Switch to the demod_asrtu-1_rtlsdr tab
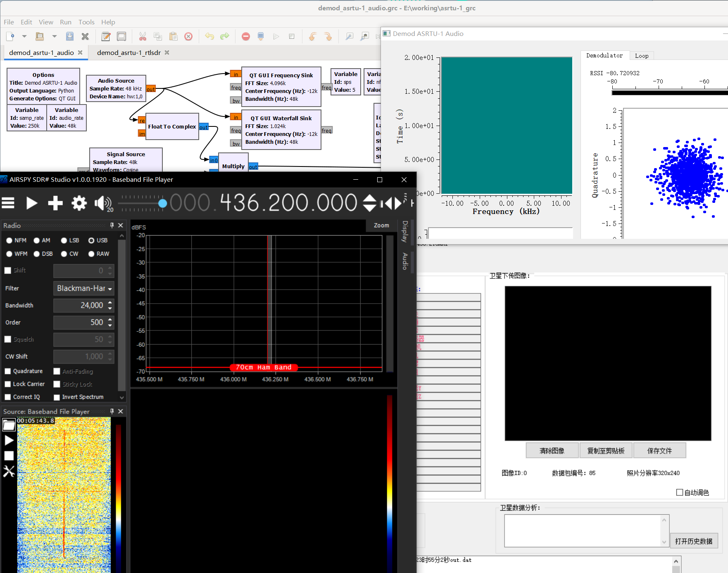728x573 pixels. (128, 52)
